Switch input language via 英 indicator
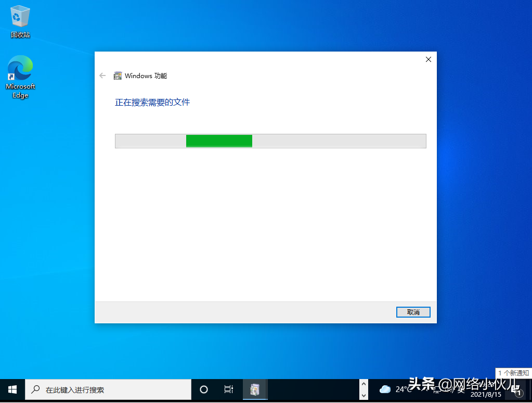 click(461, 390)
